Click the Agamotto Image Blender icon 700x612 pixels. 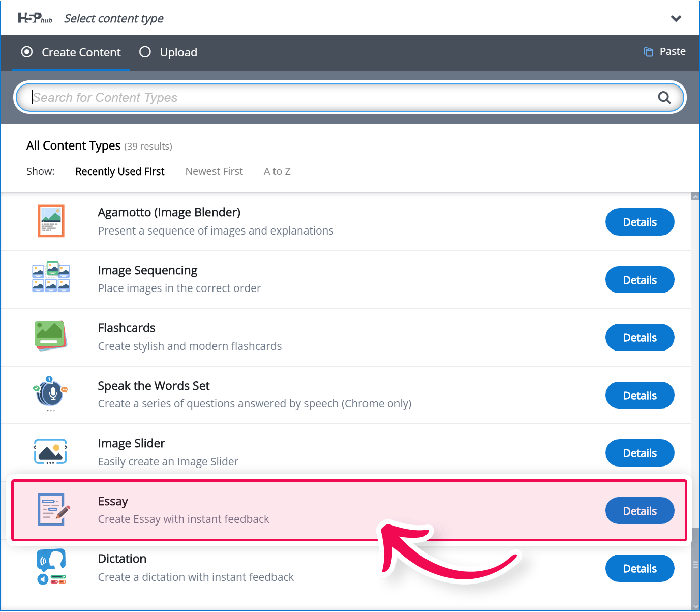tap(51, 221)
